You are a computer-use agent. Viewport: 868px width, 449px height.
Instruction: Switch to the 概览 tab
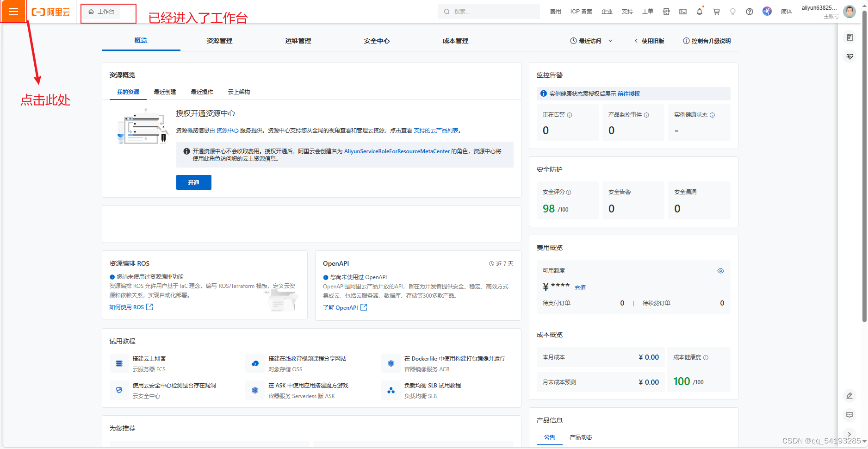[141, 41]
